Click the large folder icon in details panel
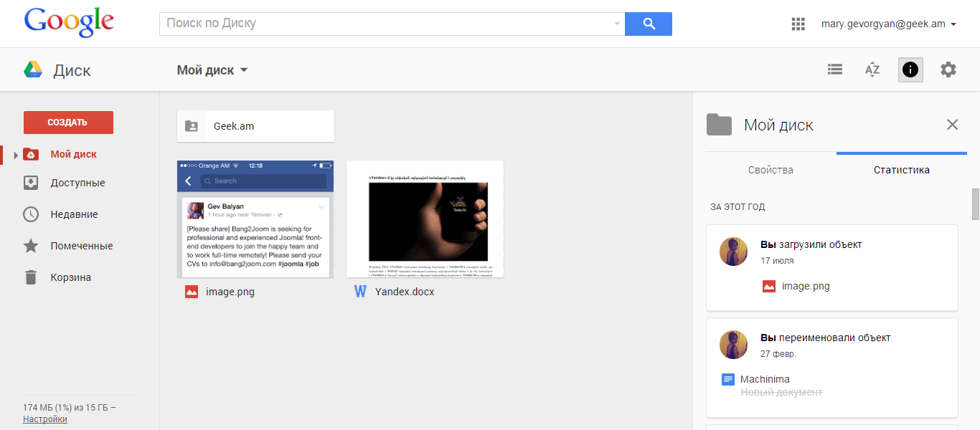The height and width of the screenshot is (430, 980). tap(719, 125)
